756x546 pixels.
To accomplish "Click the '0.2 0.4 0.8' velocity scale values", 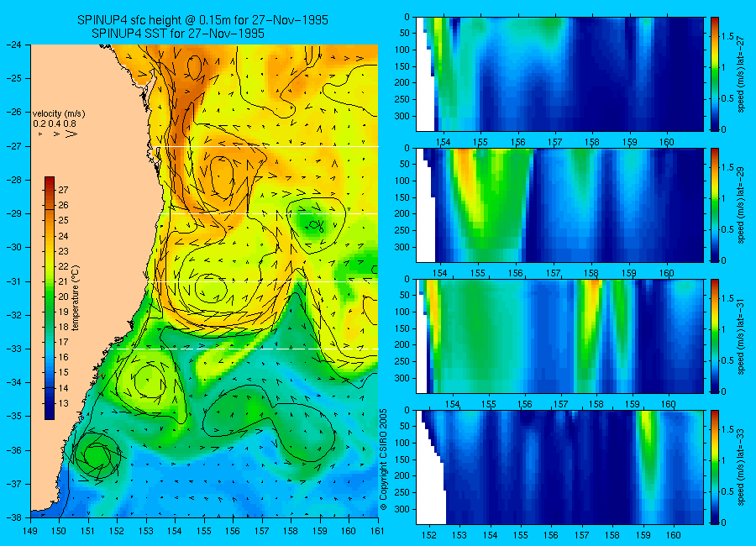I will [x=55, y=124].
